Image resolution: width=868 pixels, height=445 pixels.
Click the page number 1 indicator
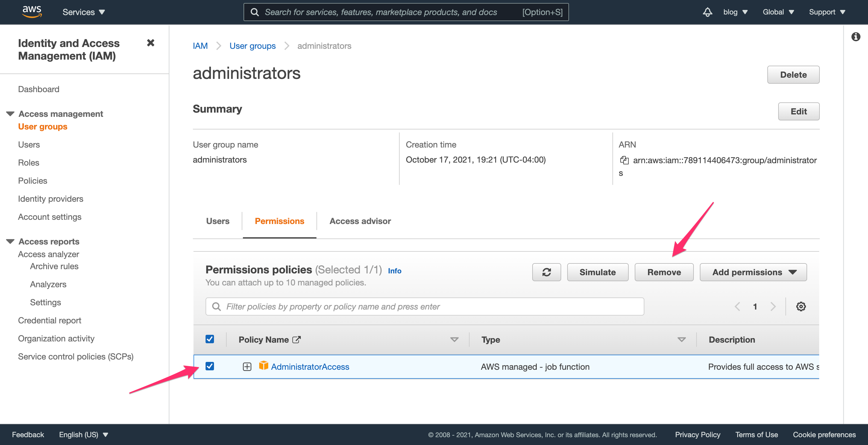tap(755, 306)
